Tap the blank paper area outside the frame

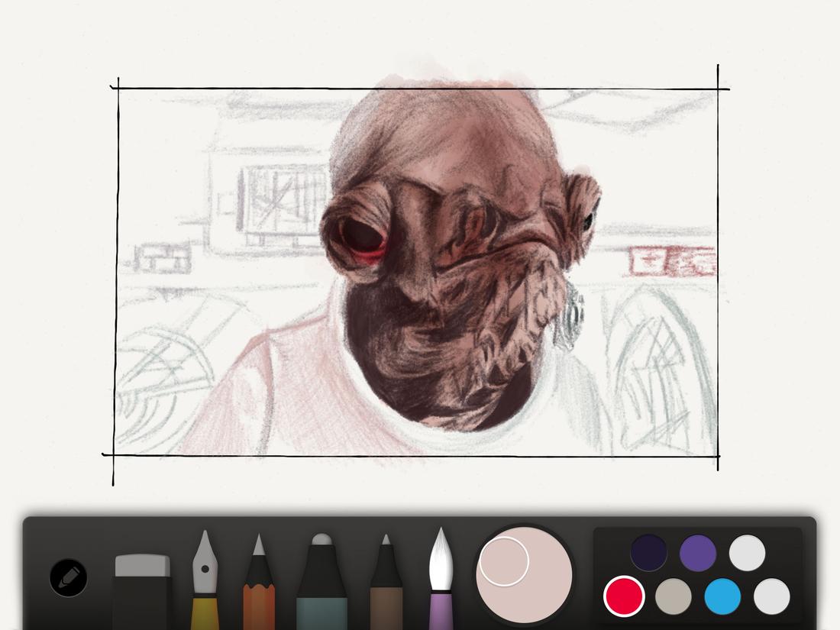point(53,305)
